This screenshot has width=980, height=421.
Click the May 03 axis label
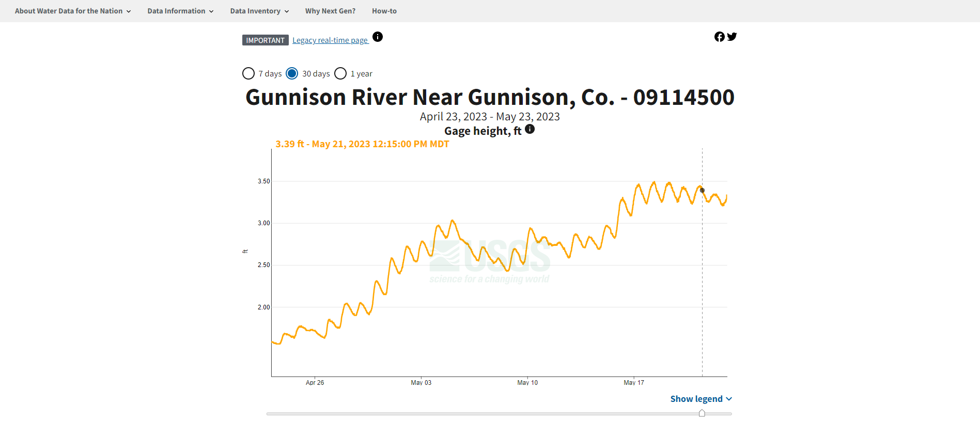click(x=421, y=383)
